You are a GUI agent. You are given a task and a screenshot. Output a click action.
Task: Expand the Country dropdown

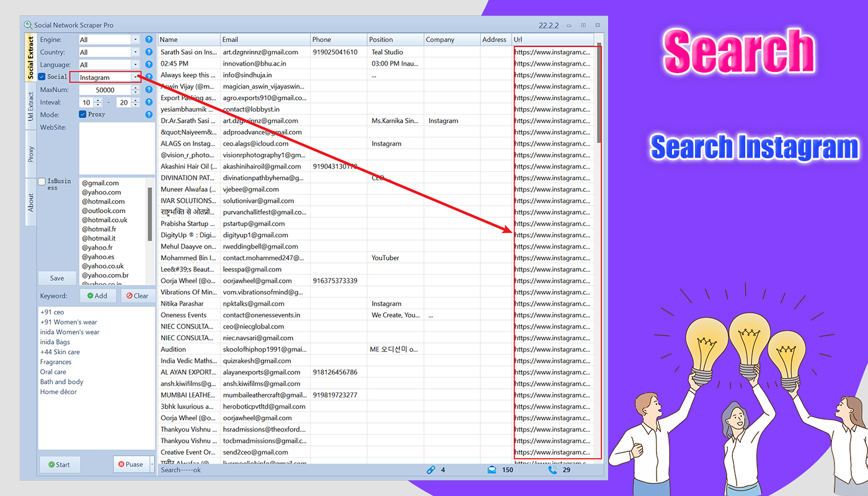[x=136, y=51]
